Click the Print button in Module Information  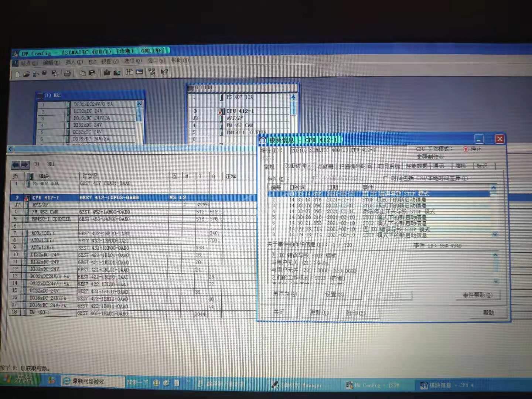coord(355,313)
